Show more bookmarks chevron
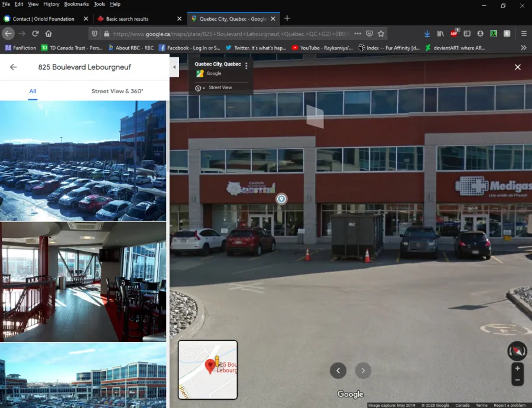Image resolution: width=532 pixels, height=408 pixels. click(x=524, y=48)
